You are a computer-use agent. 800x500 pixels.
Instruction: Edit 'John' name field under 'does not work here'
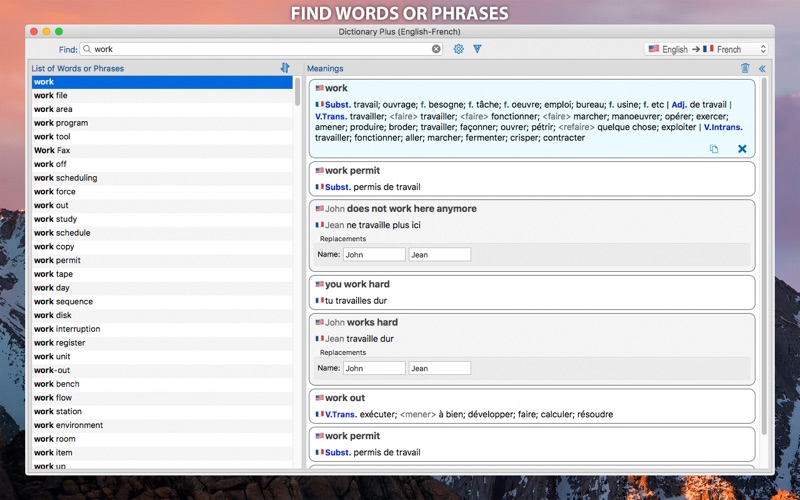coord(374,255)
